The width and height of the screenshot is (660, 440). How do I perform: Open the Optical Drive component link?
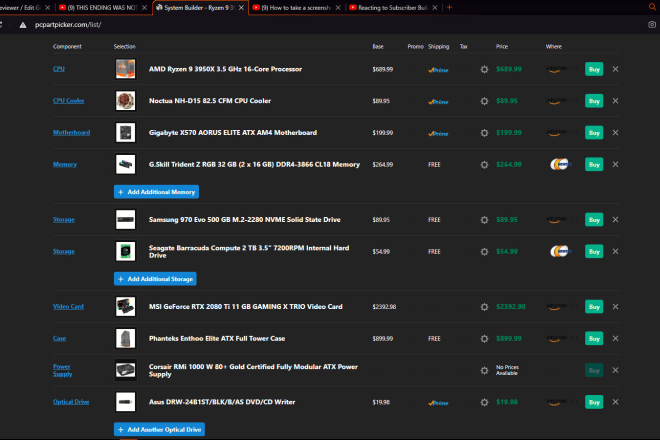(71, 402)
